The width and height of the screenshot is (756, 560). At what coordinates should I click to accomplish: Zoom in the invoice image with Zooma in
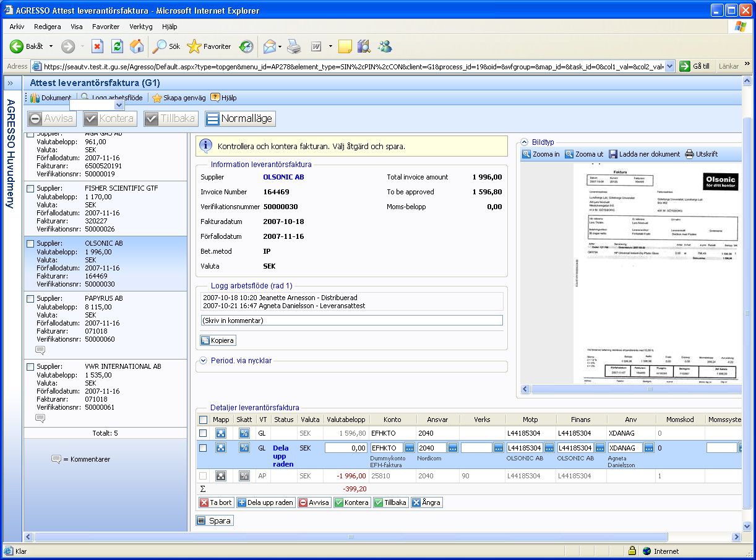coord(541,154)
